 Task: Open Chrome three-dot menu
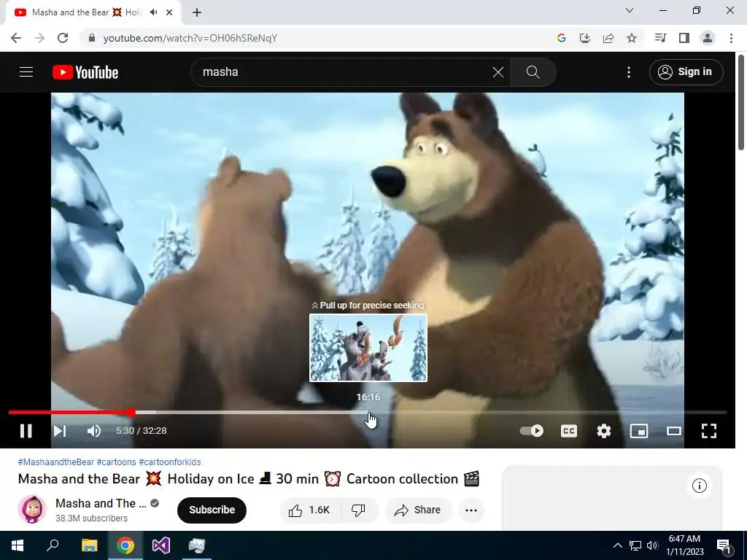point(731,38)
